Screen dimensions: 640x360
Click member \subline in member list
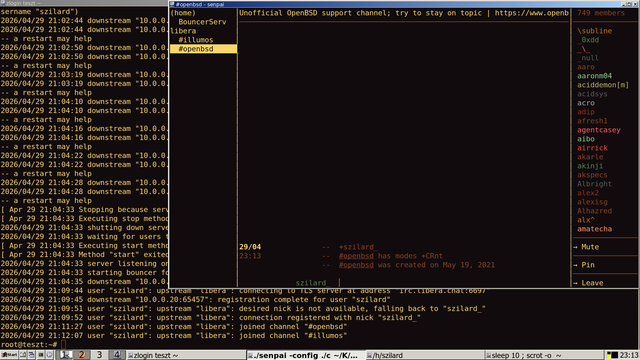pyautogui.click(x=594, y=31)
